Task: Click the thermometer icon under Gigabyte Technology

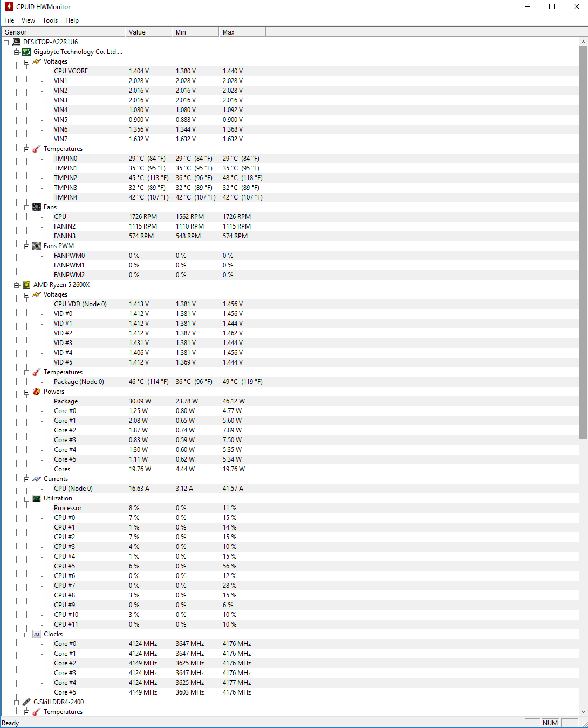Action: 37,149
